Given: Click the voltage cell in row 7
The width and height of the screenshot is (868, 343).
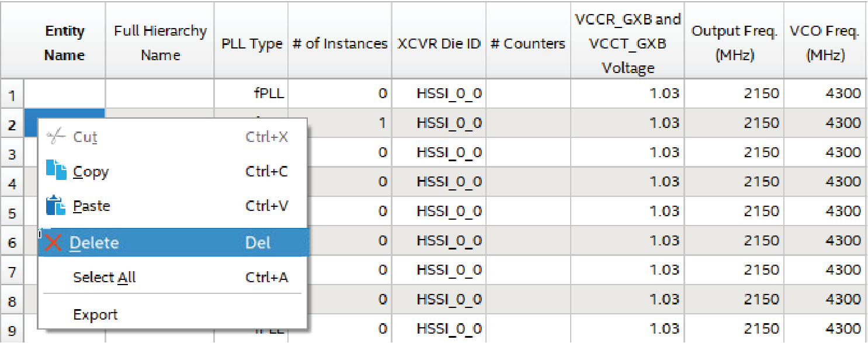Looking at the screenshot, I should pos(627,271).
